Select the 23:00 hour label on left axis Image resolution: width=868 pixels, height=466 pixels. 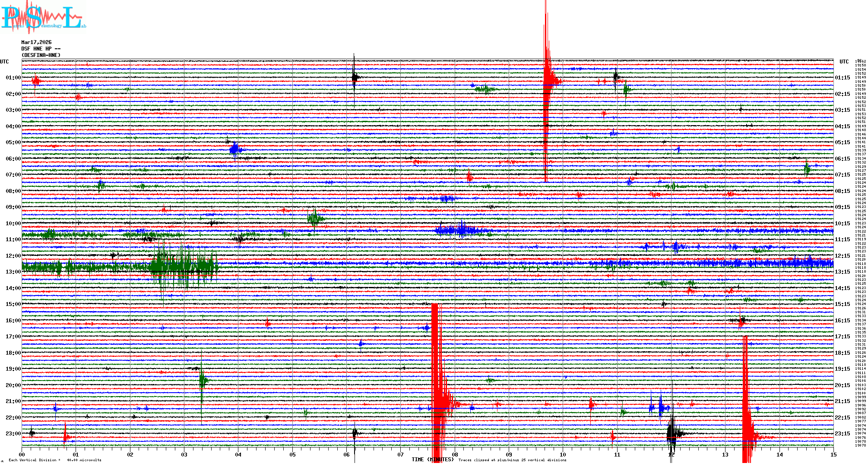point(13,434)
